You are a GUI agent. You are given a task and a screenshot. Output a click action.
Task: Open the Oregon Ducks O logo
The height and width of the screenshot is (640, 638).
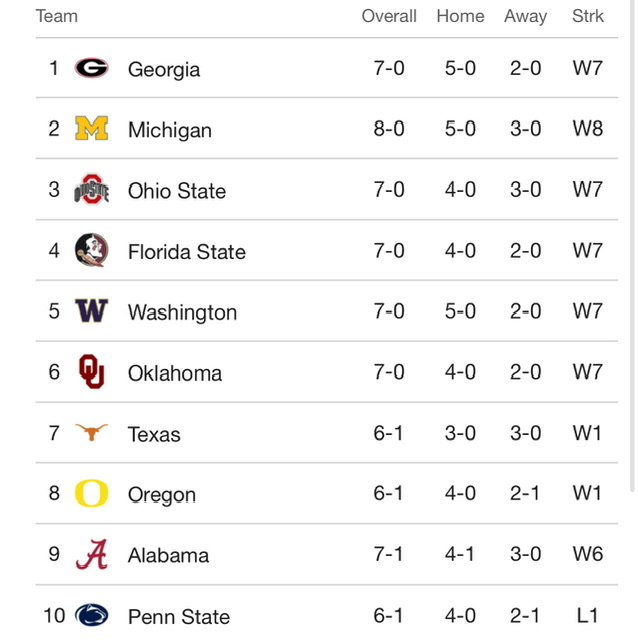91,493
